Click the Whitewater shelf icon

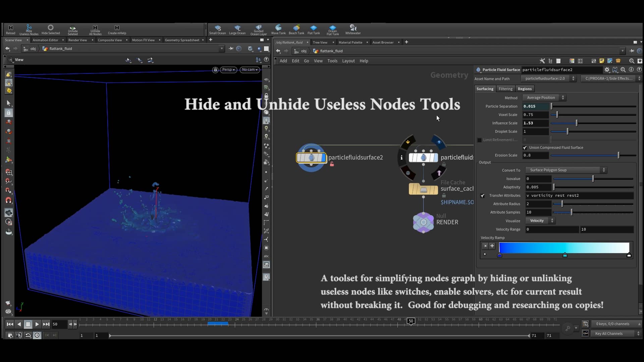(353, 29)
